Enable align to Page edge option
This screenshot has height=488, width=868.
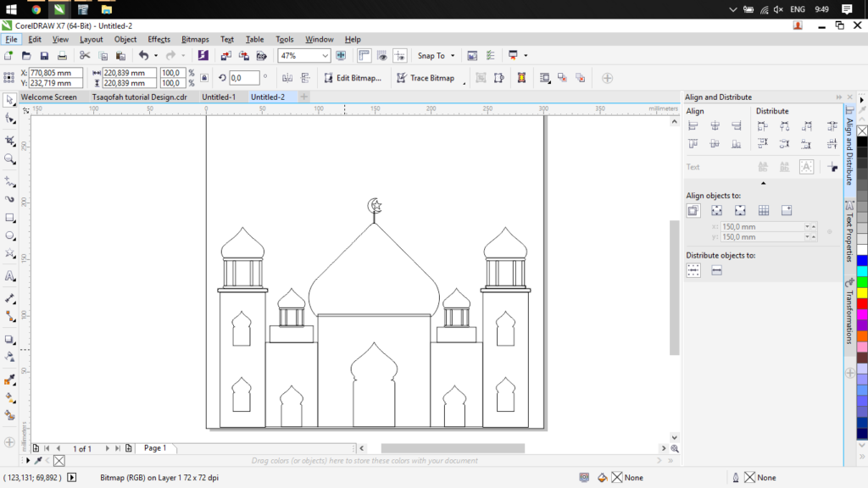click(717, 210)
